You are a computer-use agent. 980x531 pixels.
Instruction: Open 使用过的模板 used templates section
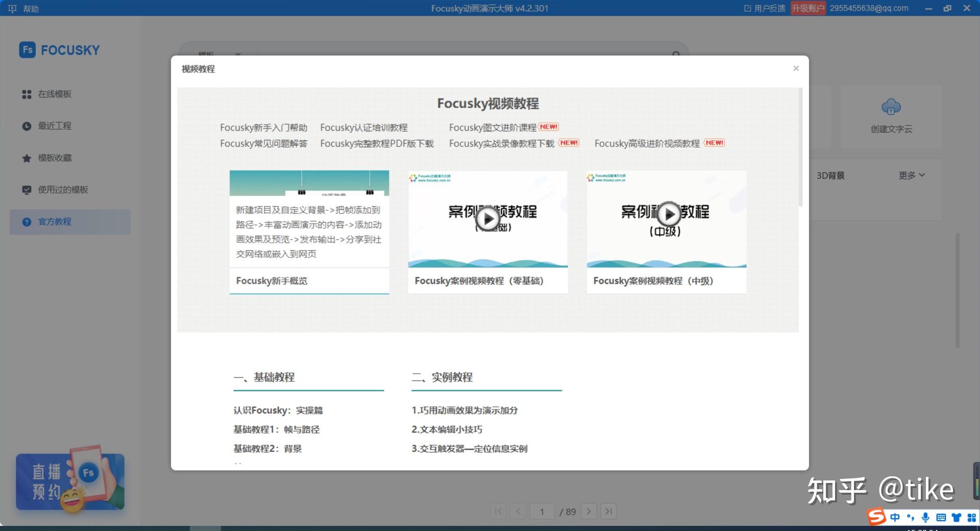26,189
